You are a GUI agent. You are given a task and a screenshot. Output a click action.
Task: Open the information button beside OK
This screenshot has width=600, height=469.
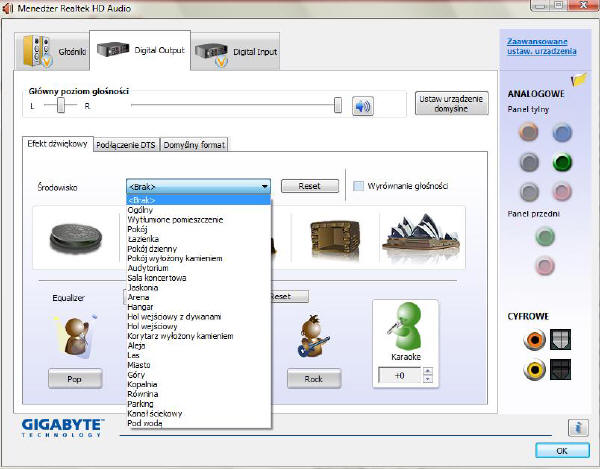point(578,427)
